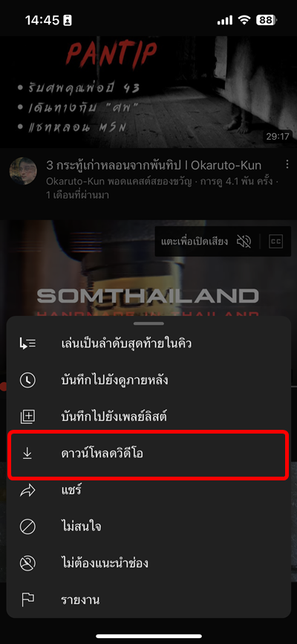Unmute video via crossed speaker icon
The height and width of the screenshot is (644, 297).
(x=244, y=242)
